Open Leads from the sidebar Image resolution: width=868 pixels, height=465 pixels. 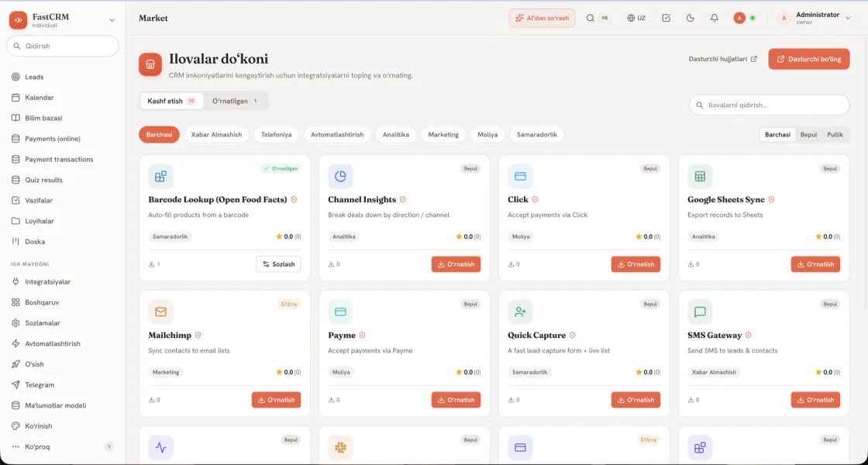(x=63, y=77)
